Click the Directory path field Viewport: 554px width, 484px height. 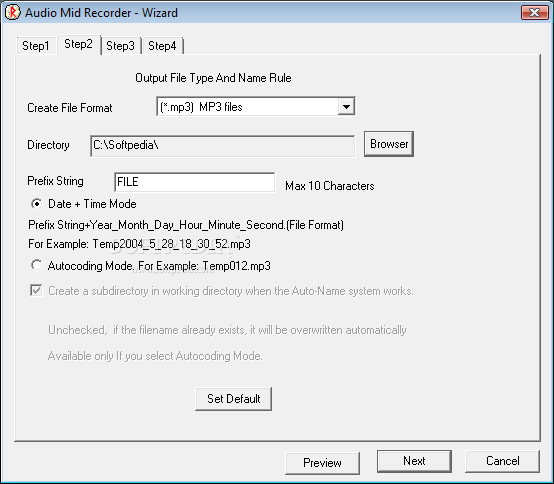click(x=223, y=146)
